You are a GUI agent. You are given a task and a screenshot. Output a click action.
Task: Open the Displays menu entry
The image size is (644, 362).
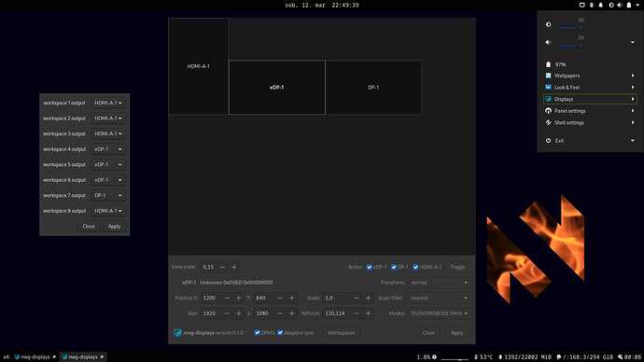[590, 99]
